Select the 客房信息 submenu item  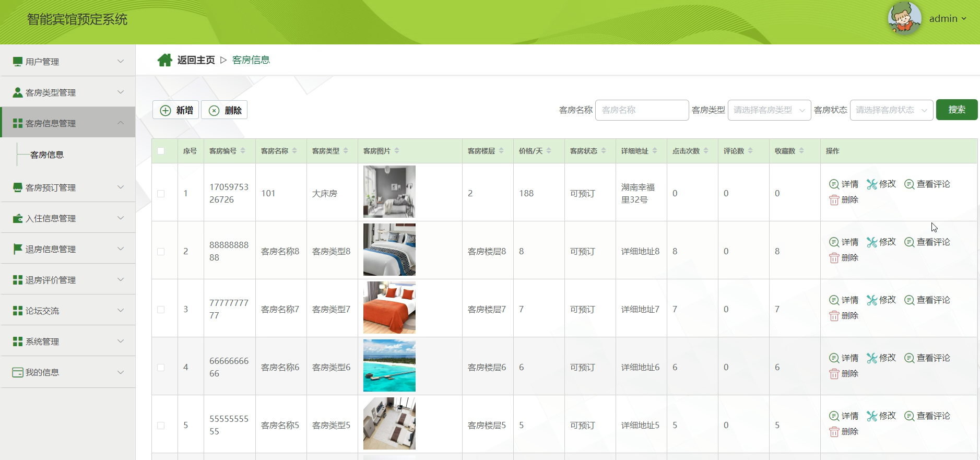coord(47,155)
